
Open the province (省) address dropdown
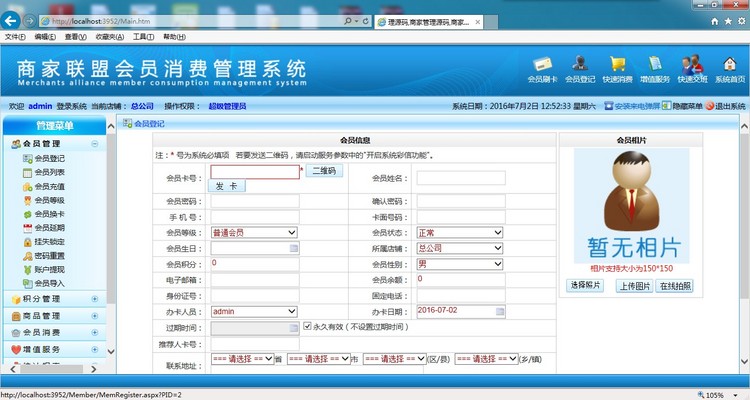[x=243, y=359]
